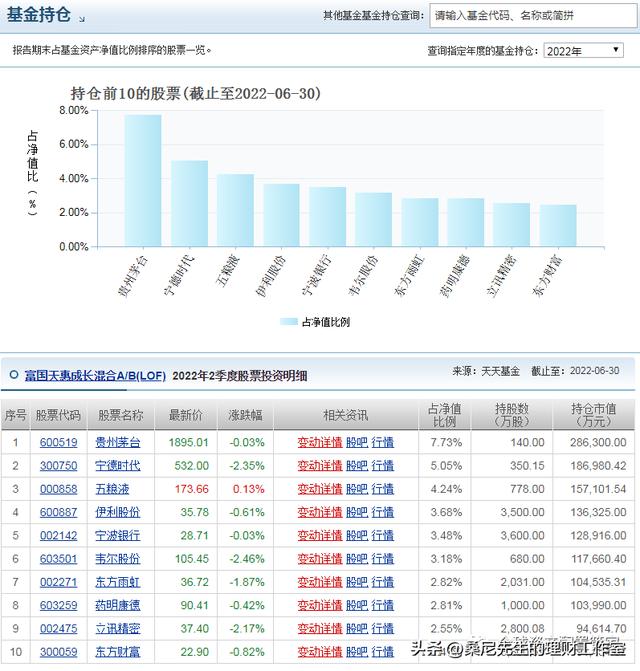Open 变动详情 for 宁波银行 row
Image resolution: width=640 pixels, height=671 pixels.
pos(320,536)
